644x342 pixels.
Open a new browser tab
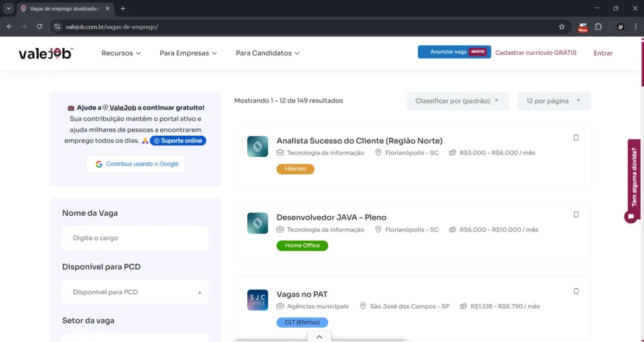click(123, 9)
